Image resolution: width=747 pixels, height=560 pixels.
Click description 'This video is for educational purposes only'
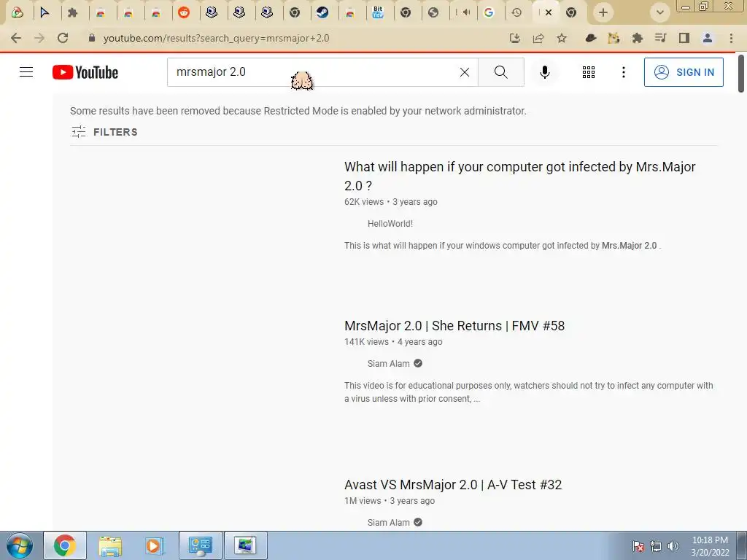coord(529,392)
